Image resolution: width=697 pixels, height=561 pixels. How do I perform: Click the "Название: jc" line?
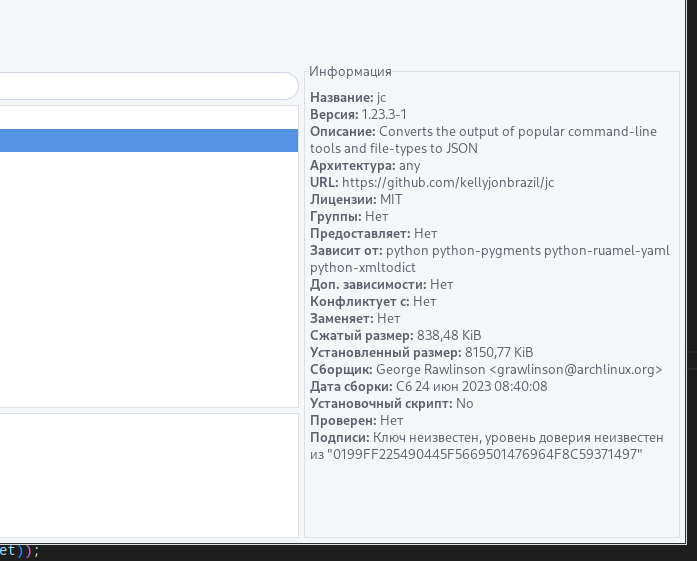tap(347, 97)
